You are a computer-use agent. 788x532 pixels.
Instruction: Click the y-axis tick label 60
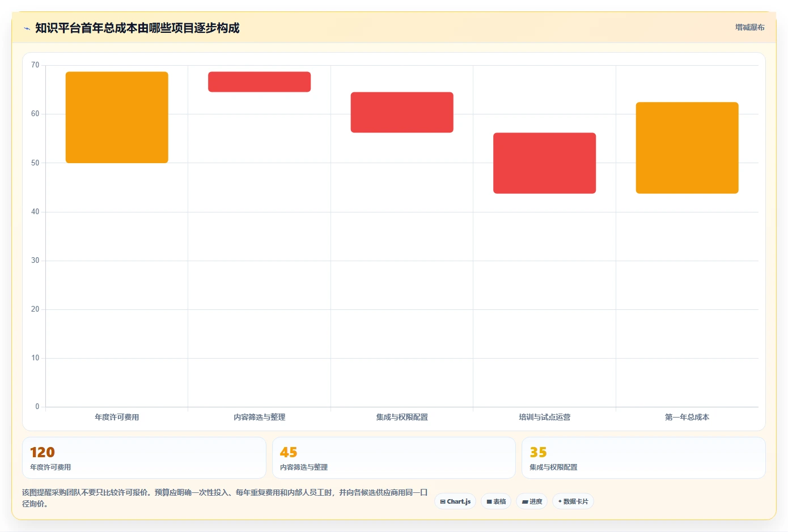(35, 114)
